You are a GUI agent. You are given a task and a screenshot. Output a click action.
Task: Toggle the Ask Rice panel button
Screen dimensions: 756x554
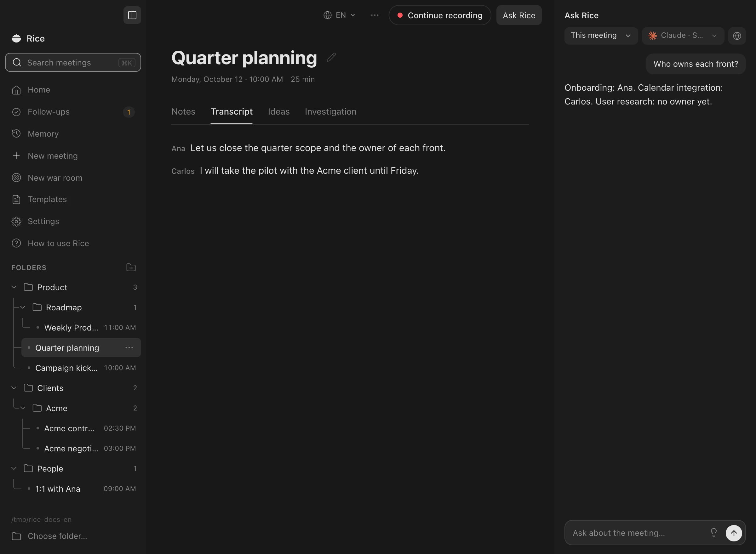519,15
